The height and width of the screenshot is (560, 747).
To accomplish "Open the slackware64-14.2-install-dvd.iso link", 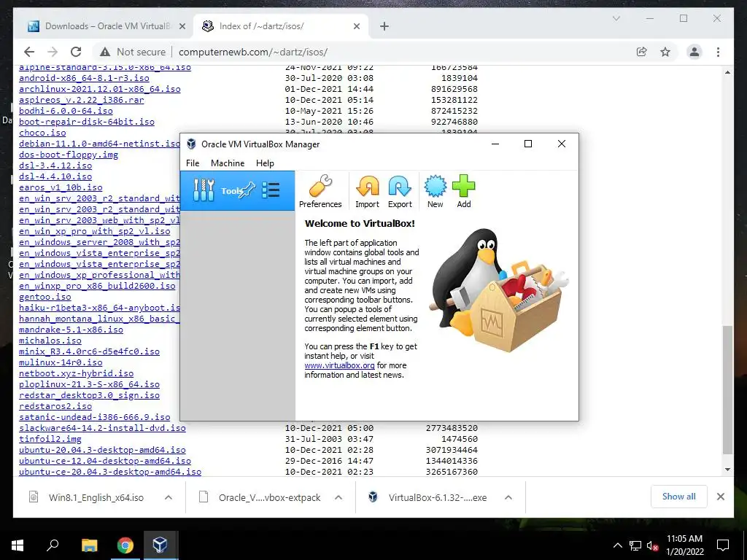I will (102, 429).
